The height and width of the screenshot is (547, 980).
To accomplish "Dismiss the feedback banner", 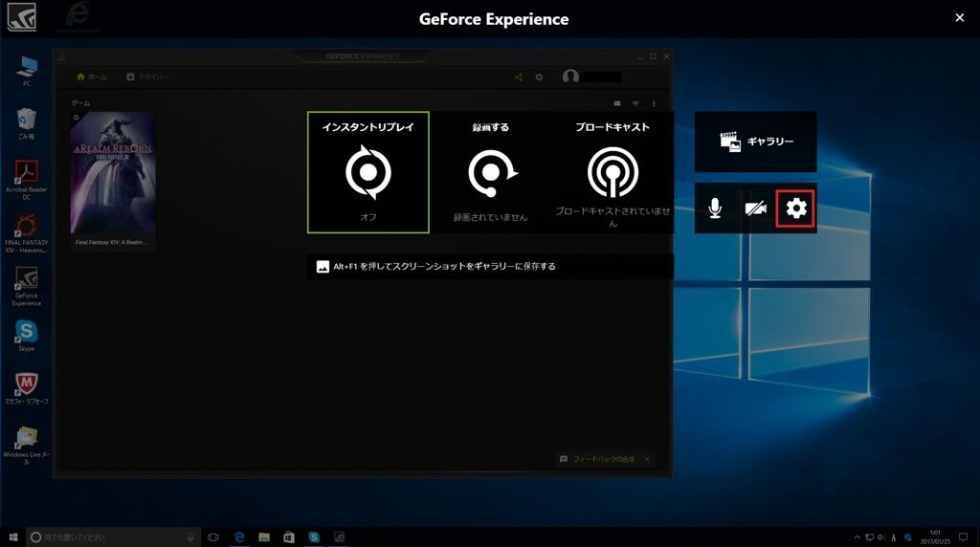I will (x=647, y=459).
